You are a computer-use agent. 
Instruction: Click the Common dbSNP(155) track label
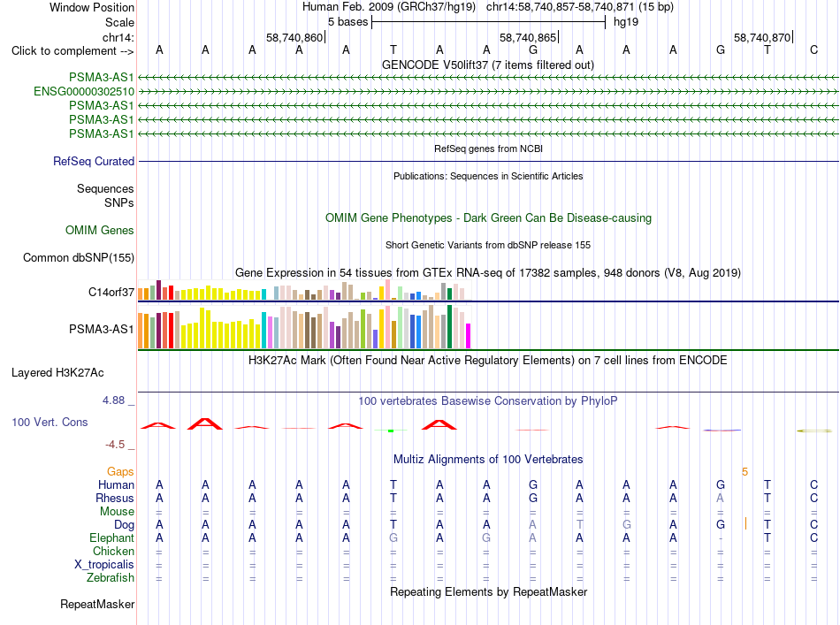79,257
